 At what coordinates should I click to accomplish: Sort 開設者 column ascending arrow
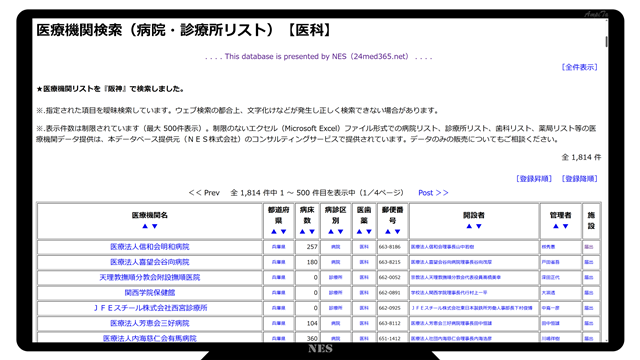[469, 226]
